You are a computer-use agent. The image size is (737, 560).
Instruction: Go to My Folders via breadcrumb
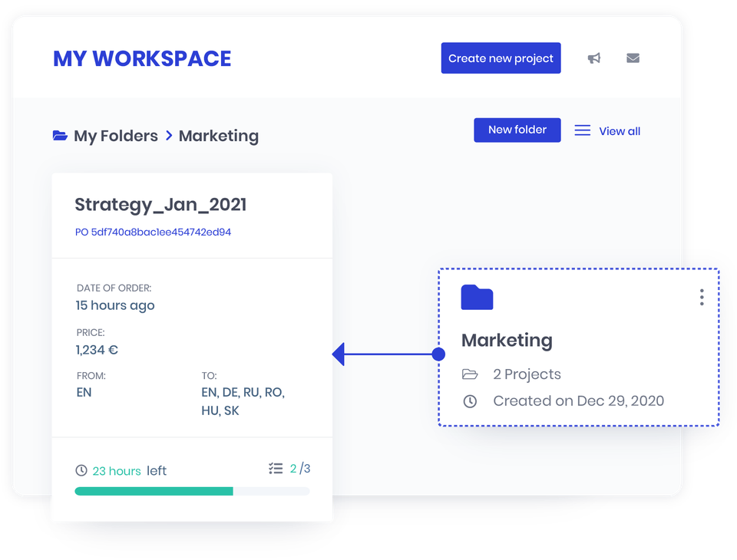pos(116,136)
